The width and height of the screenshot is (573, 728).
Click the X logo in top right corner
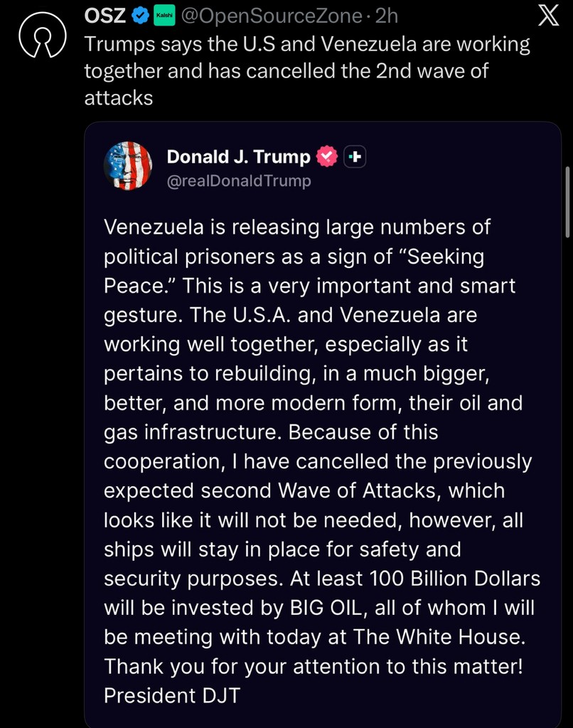547,14
